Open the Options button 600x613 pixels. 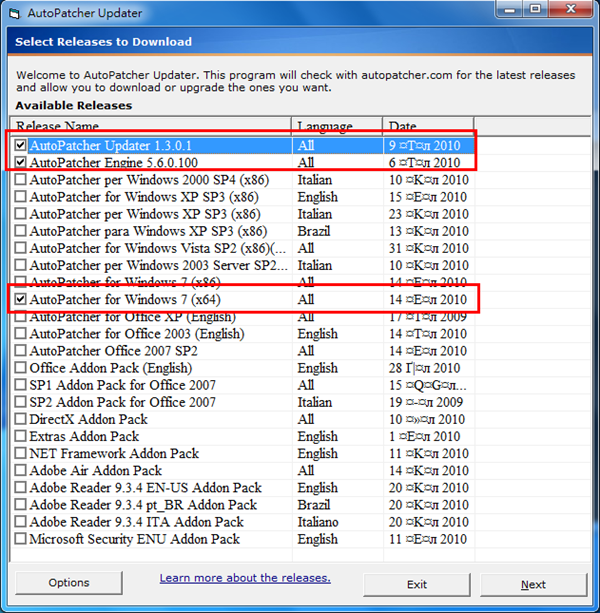pos(69,583)
